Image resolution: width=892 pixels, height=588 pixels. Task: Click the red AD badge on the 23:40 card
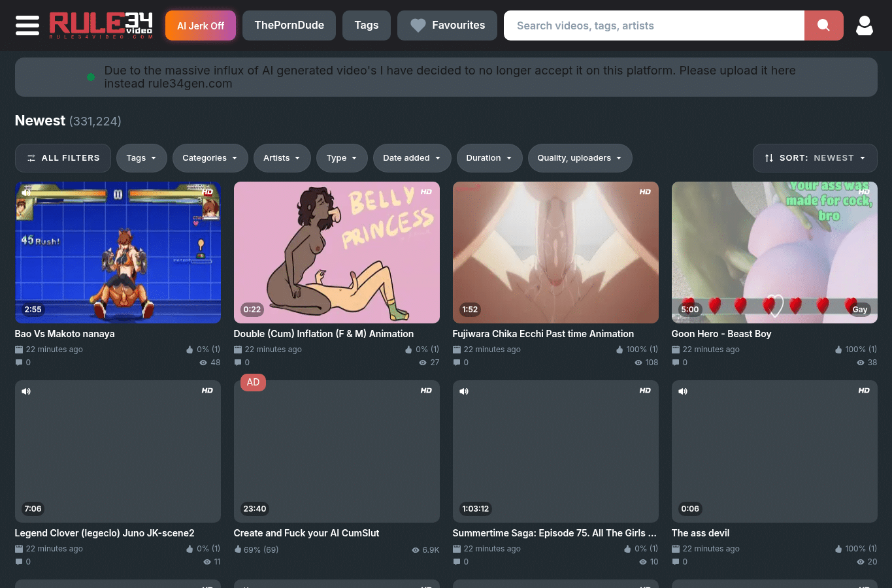(253, 382)
